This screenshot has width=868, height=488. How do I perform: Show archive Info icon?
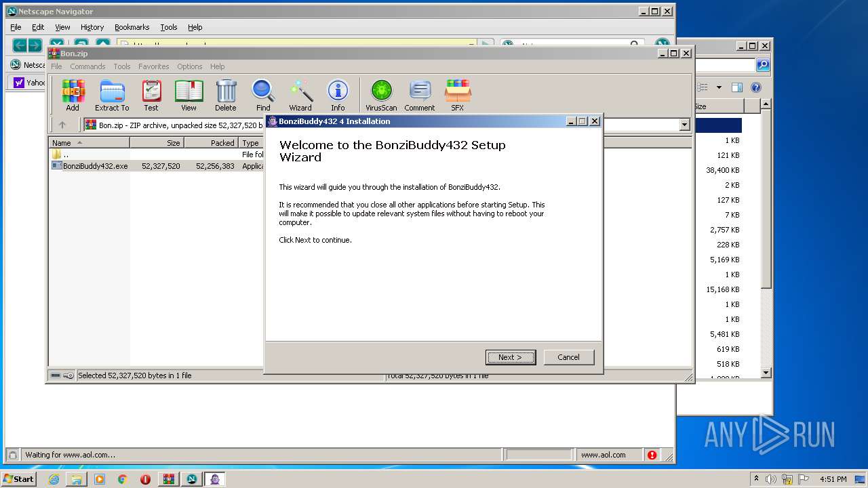(338, 95)
